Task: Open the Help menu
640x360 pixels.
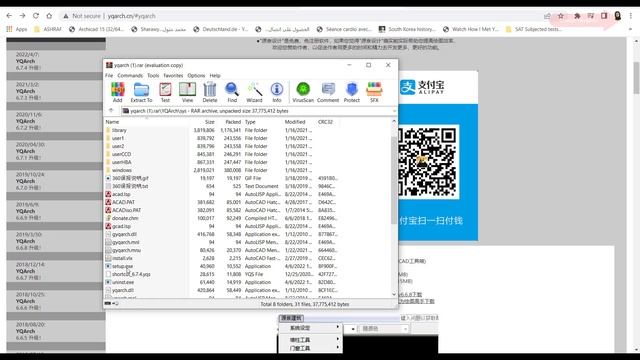Action: tap(215, 76)
